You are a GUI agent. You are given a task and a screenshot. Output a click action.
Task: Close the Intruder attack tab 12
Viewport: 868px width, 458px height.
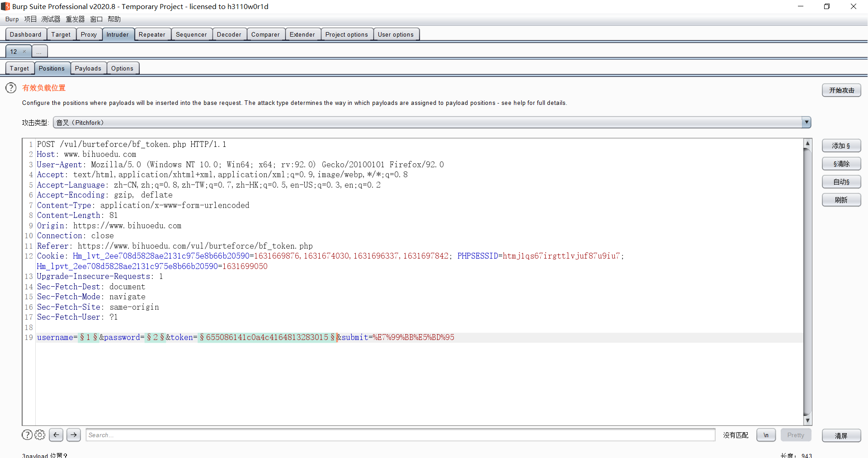[x=24, y=52]
